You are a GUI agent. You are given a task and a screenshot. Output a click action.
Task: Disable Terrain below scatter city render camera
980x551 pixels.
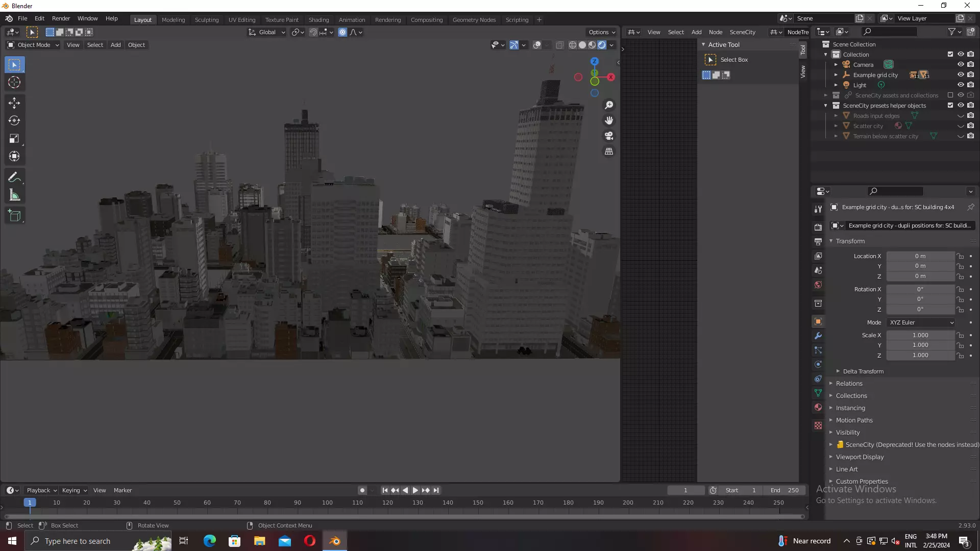tap(971, 136)
